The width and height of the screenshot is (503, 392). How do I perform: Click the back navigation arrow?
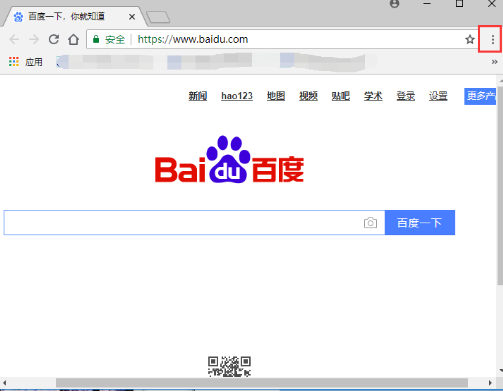pyautogui.click(x=14, y=39)
